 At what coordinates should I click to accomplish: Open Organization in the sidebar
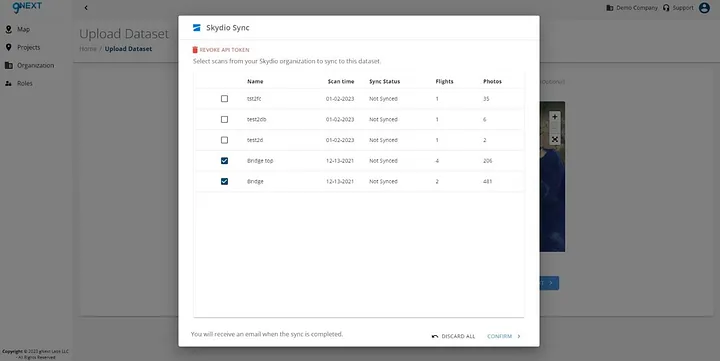(35, 65)
